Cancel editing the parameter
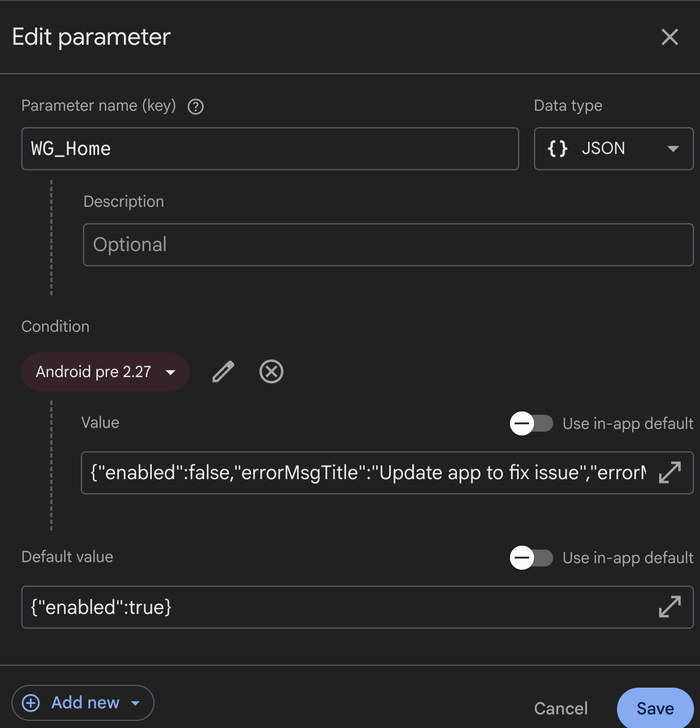This screenshot has height=728, width=700. click(560, 708)
